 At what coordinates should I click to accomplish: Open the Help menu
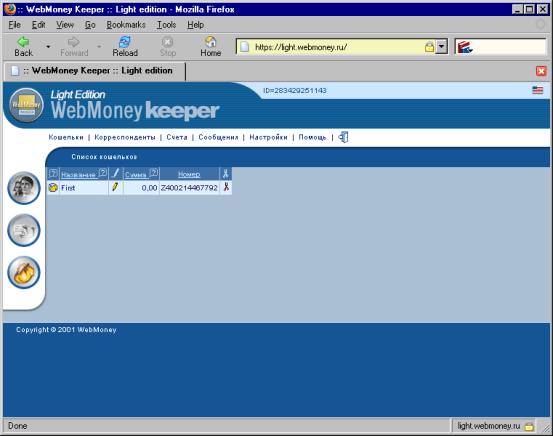click(x=195, y=25)
